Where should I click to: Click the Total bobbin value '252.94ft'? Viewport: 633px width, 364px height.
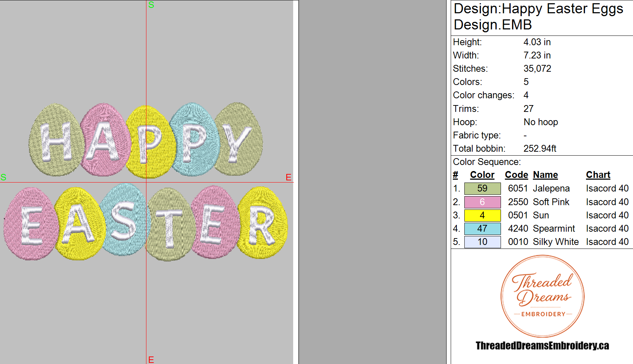click(540, 148)
